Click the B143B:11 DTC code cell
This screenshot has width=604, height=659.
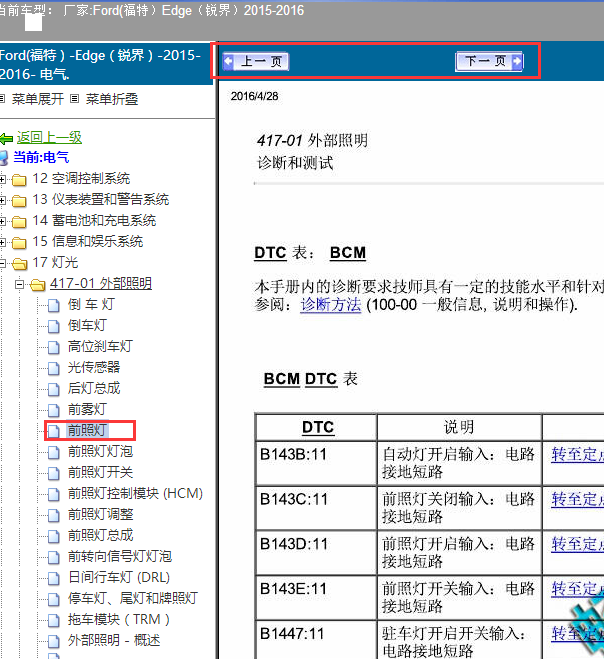(316, 463)
